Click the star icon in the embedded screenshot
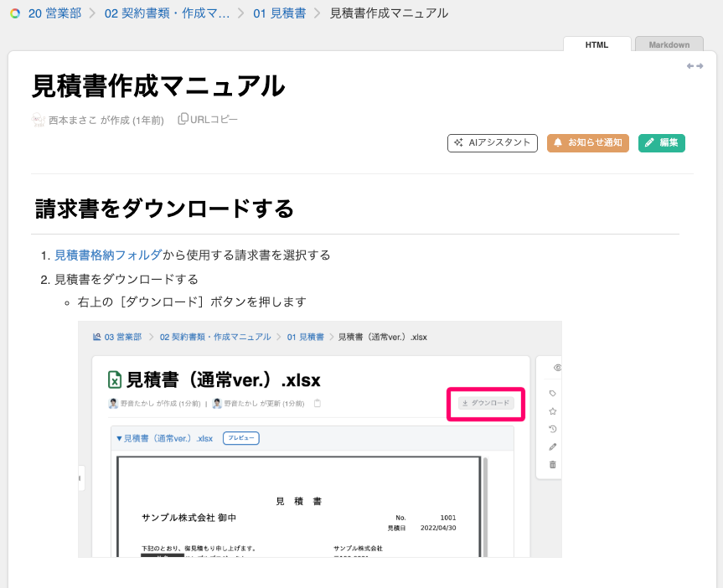Image resolution: width=723 pixels, height=588 pixels. coord(552,411)
